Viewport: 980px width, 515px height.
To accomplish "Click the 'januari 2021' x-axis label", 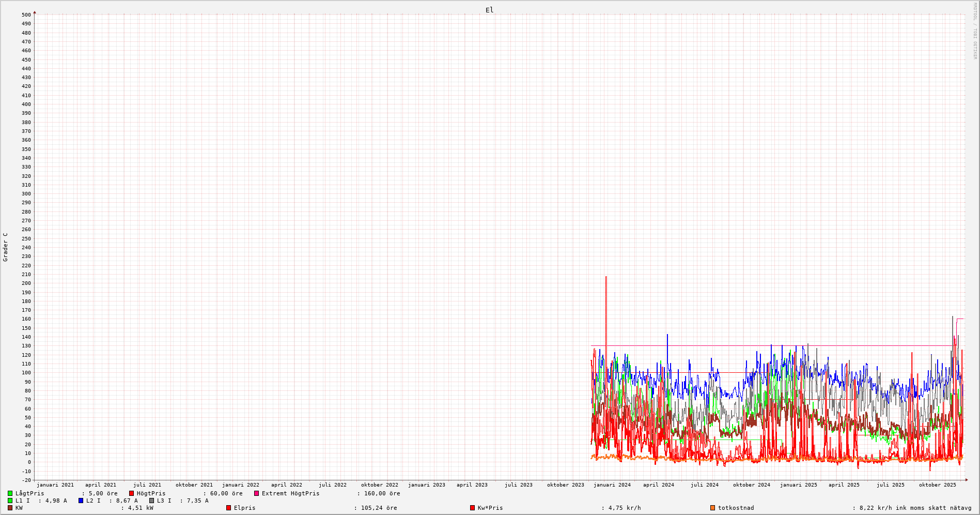I will coord(55,485).
